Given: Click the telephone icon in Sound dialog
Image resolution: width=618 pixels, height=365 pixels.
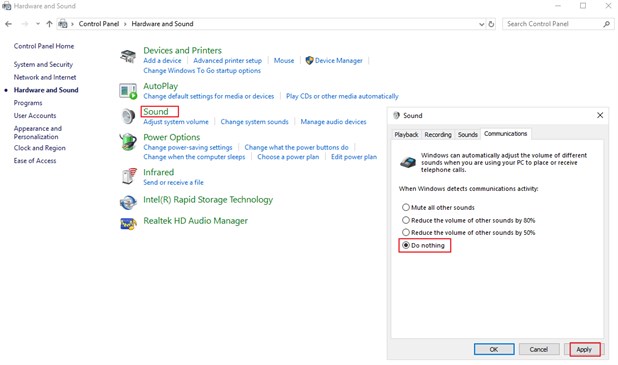Looking at the screenshot, I should [x=408, y=162].
